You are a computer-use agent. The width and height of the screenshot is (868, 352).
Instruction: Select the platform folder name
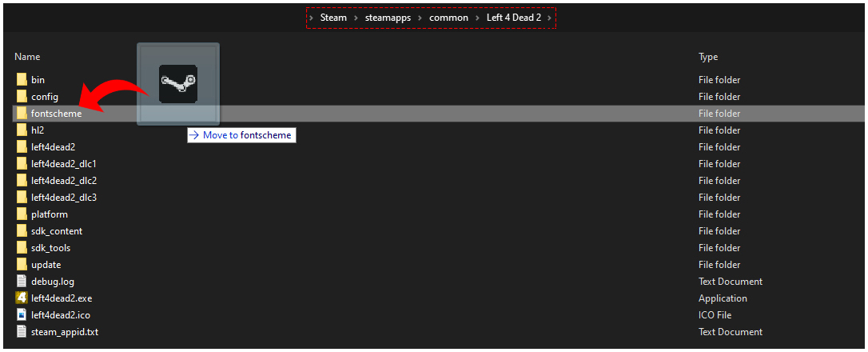pos(50,214)
